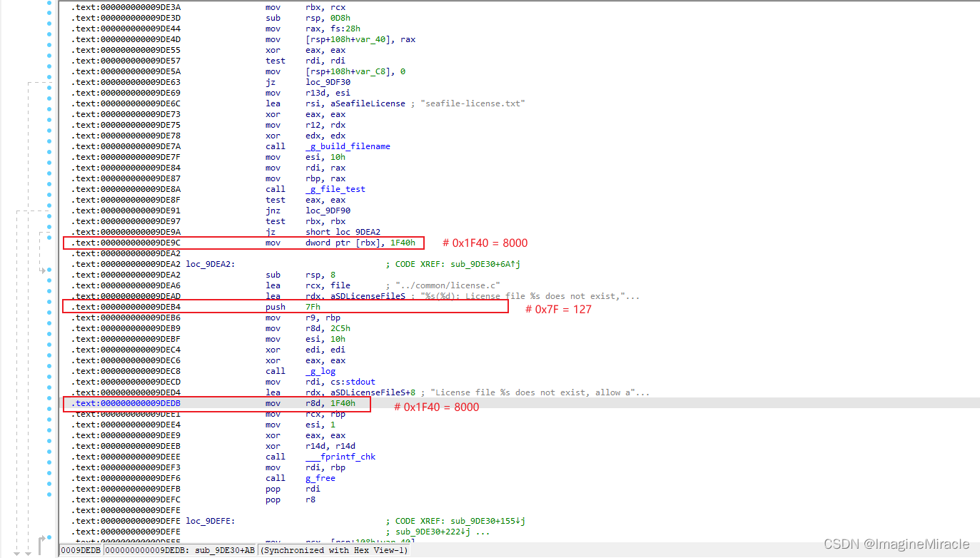Select 1F40h operand in mov r8d line
This screenshot has height=558, width=980.
(x=343, y=403)
